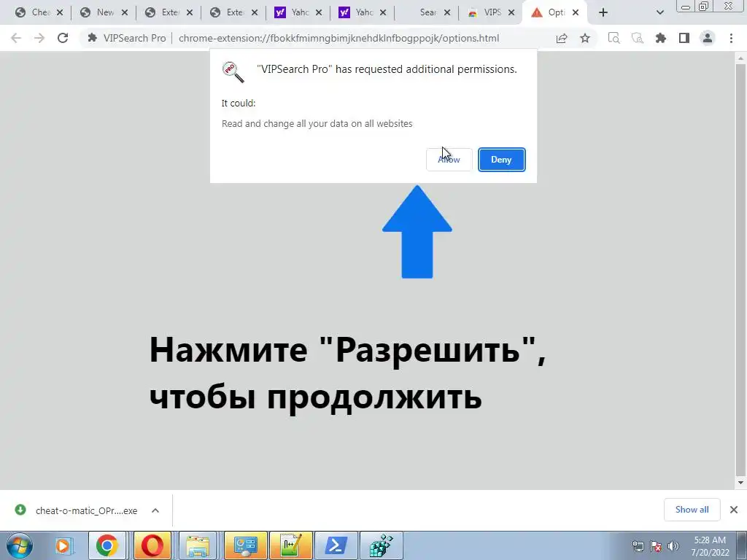Open the Chrome profile avatar menu
747x560 pixels.
click(x=708, y=38)
